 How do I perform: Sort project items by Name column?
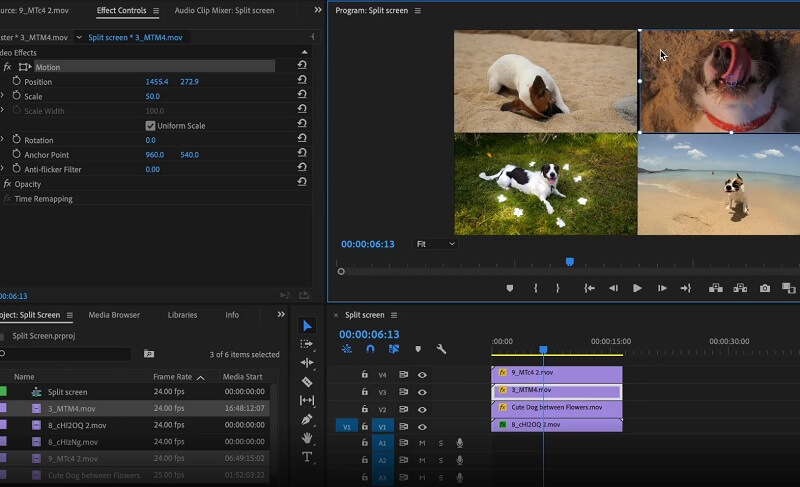(x=24, y=377)
